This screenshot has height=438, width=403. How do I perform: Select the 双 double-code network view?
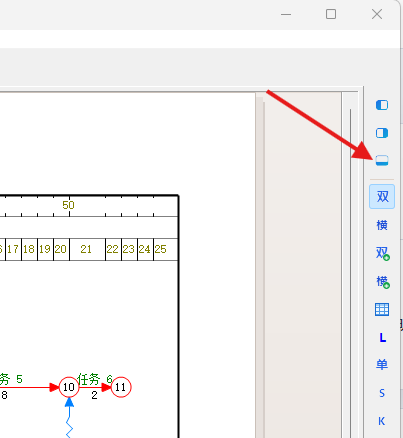pos(382,197)
